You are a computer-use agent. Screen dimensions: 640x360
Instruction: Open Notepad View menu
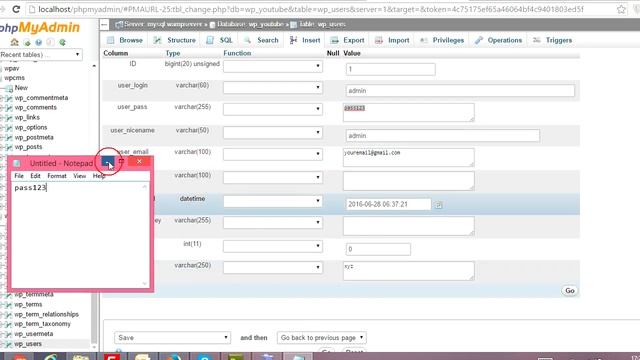[80, 176]
